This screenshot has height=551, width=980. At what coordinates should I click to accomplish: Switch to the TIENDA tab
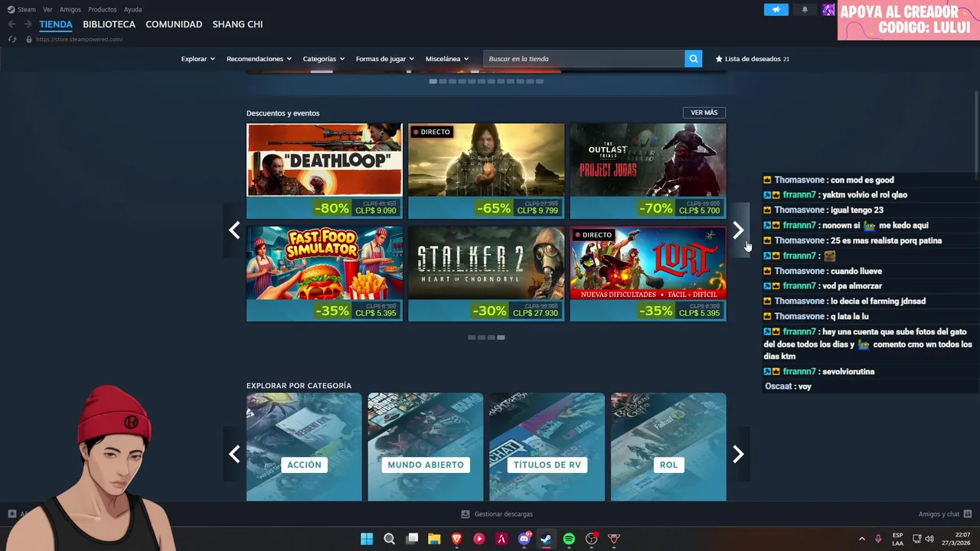(56, 24)
